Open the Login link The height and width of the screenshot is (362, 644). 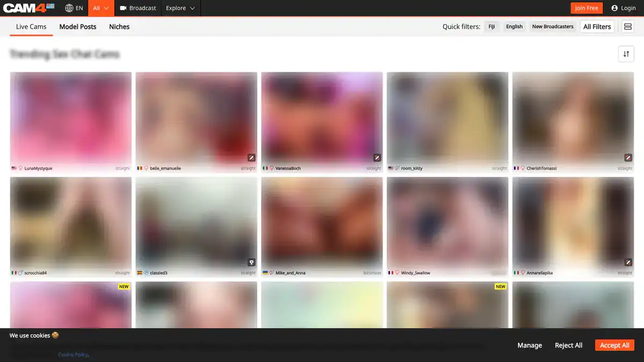624,8
